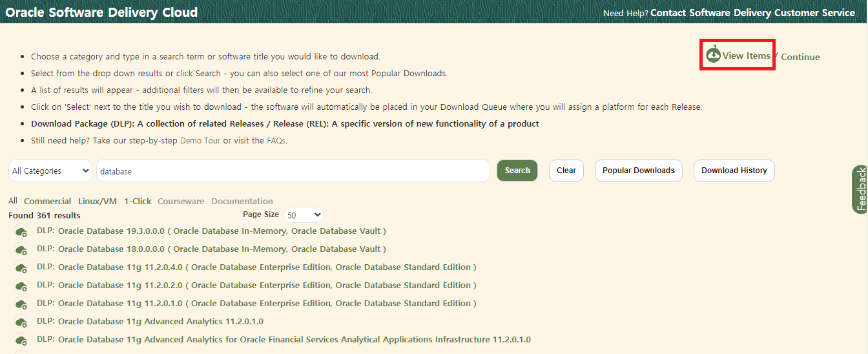Click the search input containing database
Image resolution: width=868 pixels, height=354 pixels.
pos(293,171)
